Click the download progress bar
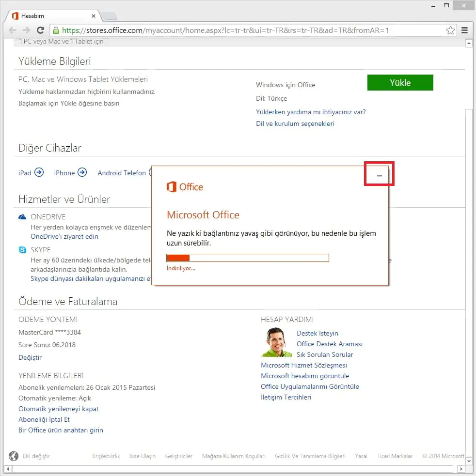The height and width of the screenshot is (476, 476). coord(248,258)
